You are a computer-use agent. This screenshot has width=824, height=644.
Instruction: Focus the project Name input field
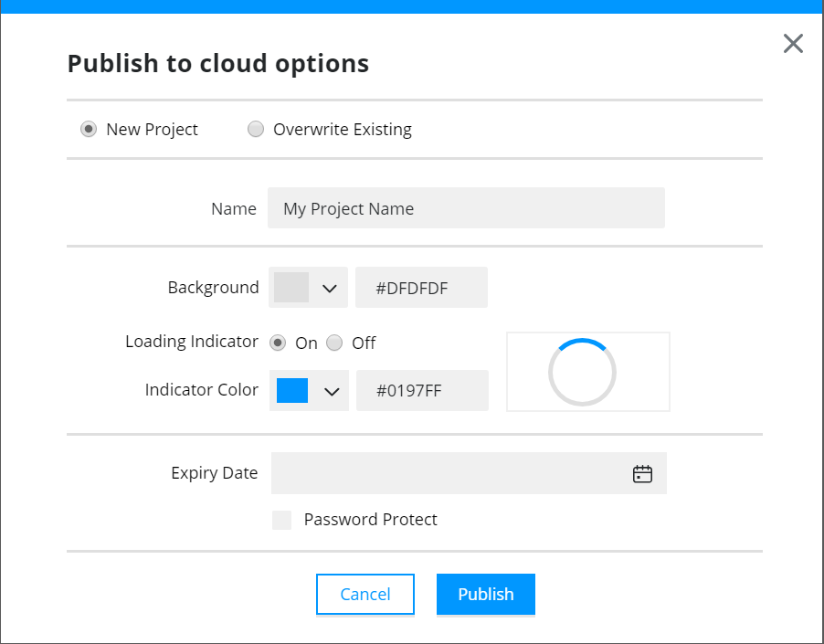click(466, 208)
